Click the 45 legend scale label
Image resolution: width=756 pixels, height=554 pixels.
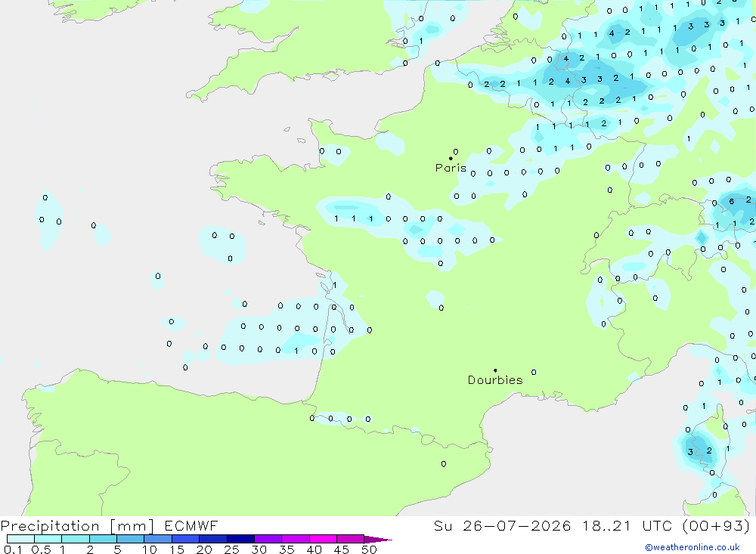(x=342, y=549)
